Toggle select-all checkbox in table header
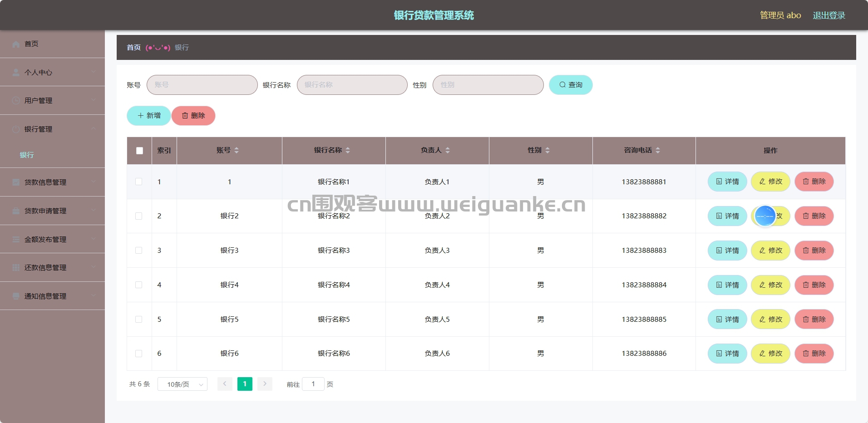The height and width of the screenshot is (423, 868). [139, 151]
